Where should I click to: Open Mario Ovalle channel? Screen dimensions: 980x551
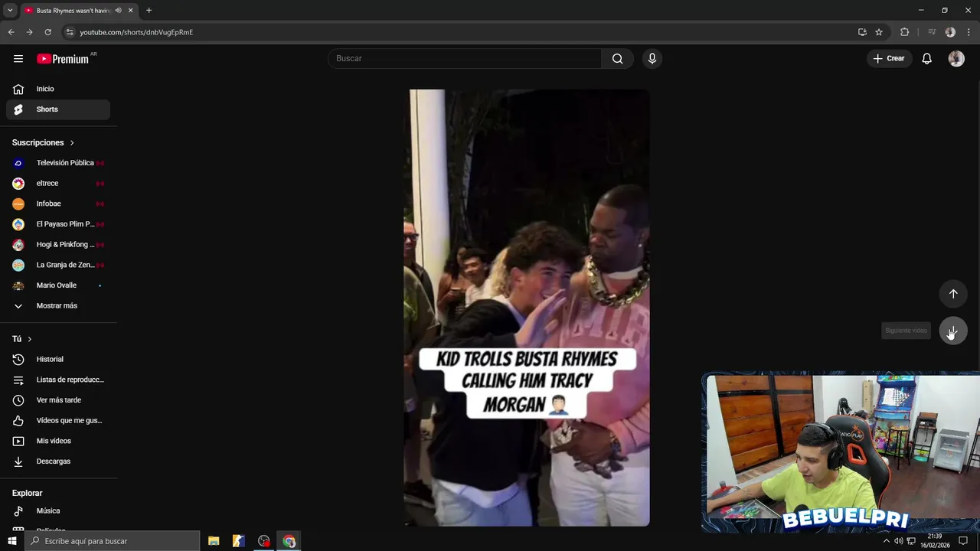[x=58, y=285]
